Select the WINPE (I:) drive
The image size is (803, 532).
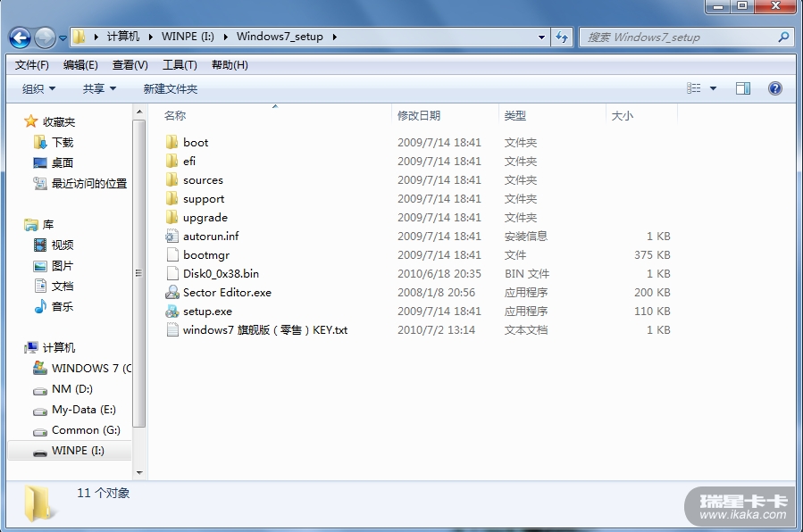tap(78, 451)
